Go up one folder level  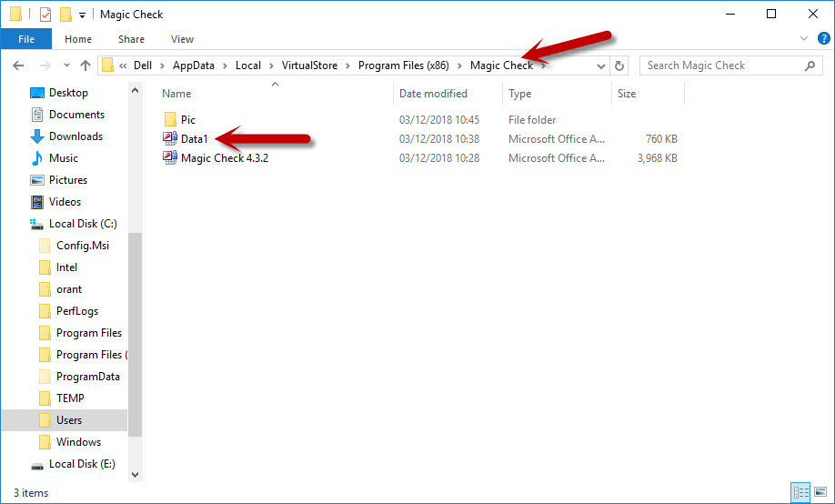point(86,66)
